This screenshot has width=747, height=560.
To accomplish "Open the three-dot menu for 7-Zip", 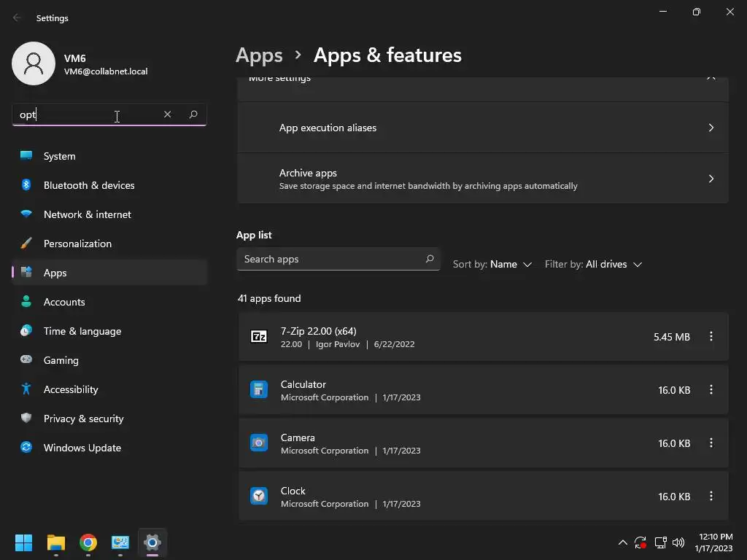I will 711,337.
